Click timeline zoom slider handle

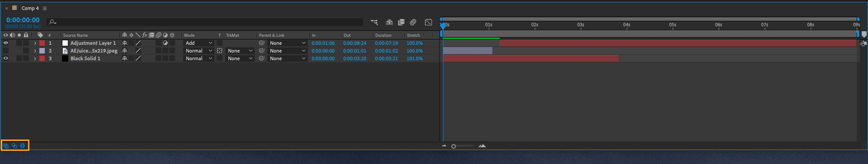[x=453, y=146]
